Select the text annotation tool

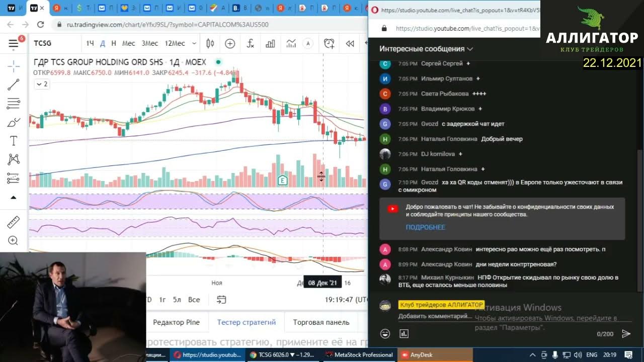[13, 141]
